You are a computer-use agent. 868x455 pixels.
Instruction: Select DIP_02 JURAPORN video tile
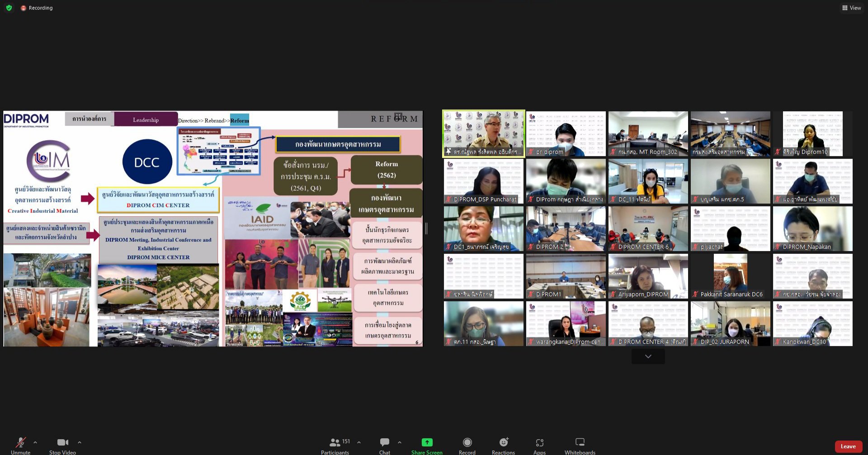[x=731, y=323]
